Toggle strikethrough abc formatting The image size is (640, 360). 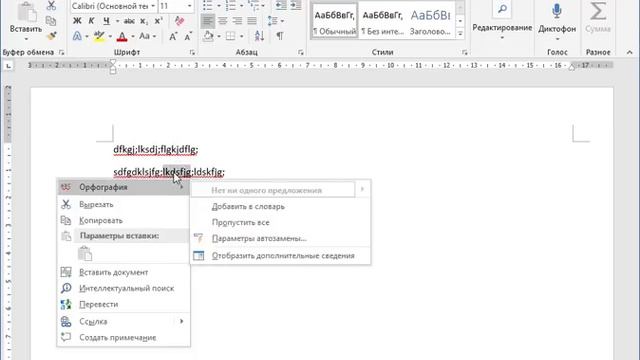129,21
